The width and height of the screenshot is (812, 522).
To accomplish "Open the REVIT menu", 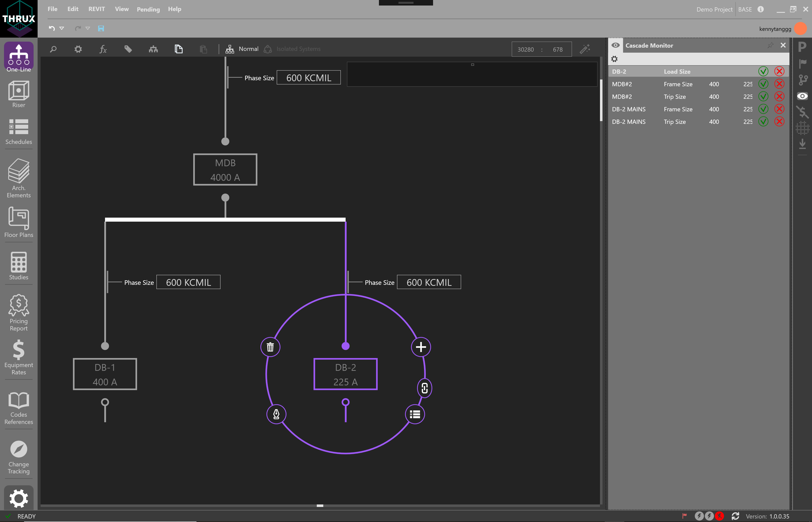I will [x=96, y=9].
